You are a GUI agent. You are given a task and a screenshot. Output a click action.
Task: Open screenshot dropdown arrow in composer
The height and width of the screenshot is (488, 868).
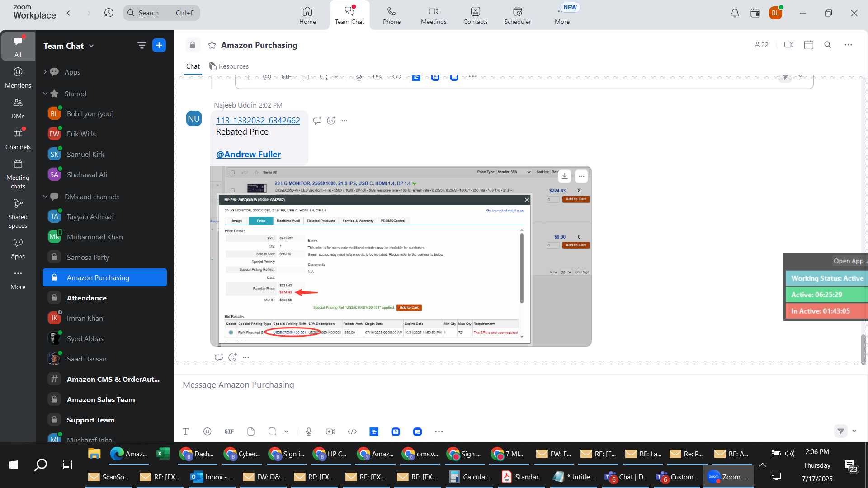click(x=286, y=432)
